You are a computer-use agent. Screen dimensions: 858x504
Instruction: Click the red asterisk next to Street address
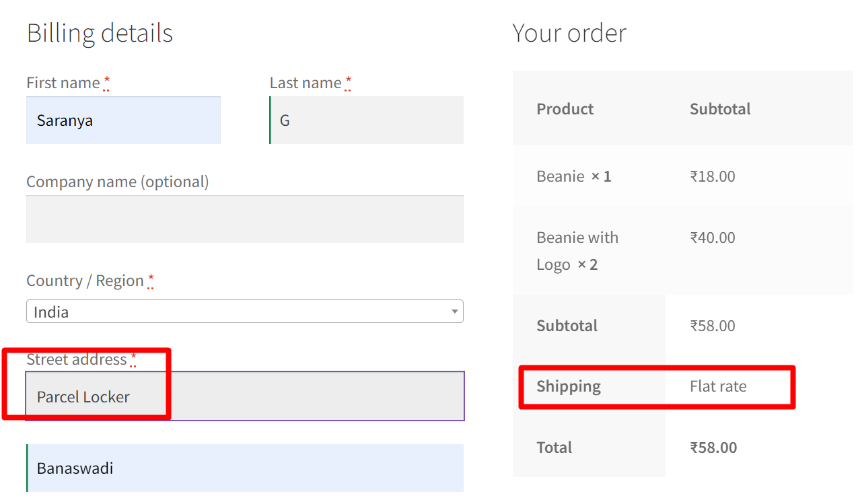click(x=133, y=359)
